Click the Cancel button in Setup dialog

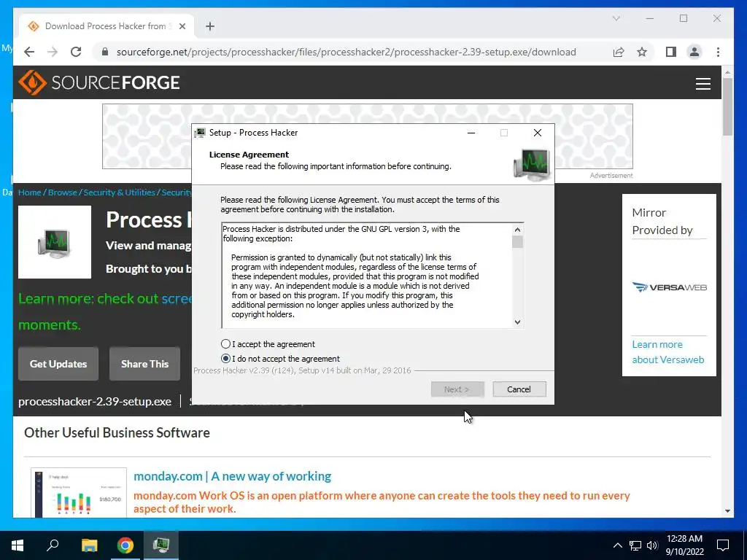pyautogui.click(x=519, y=389)
